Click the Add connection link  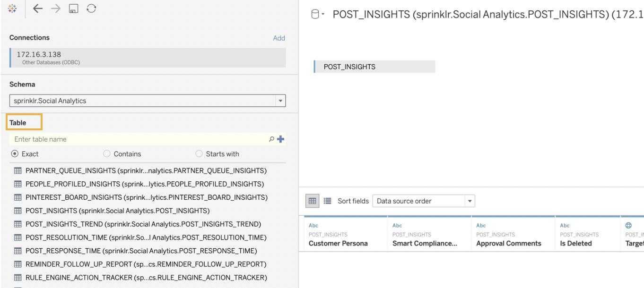point(279,38)
